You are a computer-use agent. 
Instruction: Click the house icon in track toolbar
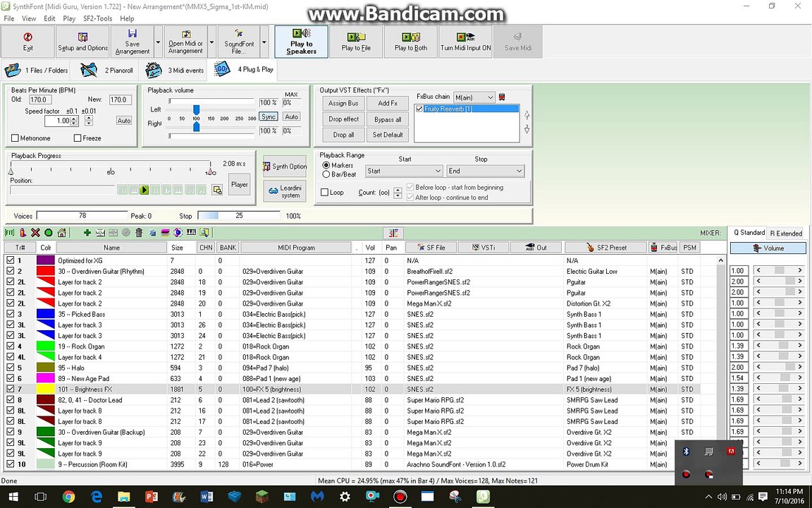click(x=61, y=233)
